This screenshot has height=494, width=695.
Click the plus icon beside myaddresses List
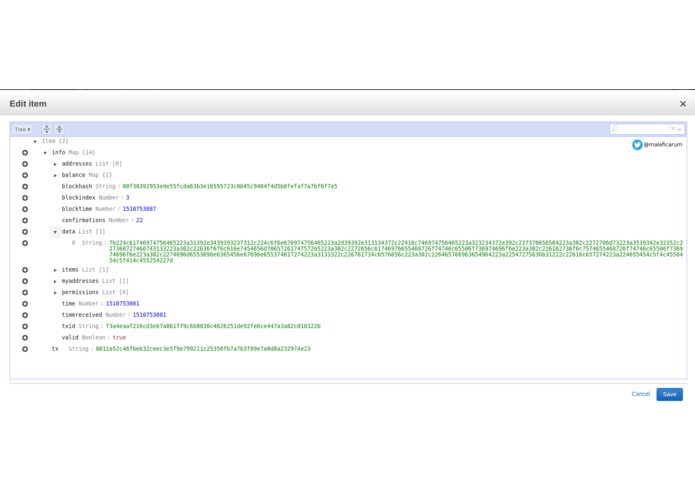[x=25, y=281]
